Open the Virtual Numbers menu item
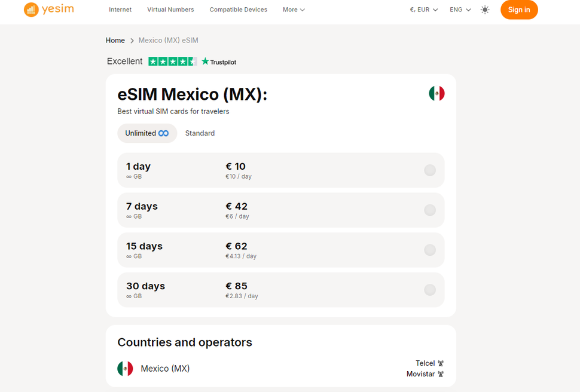Screen dimensions: 580x392 (x=170, y=10)
